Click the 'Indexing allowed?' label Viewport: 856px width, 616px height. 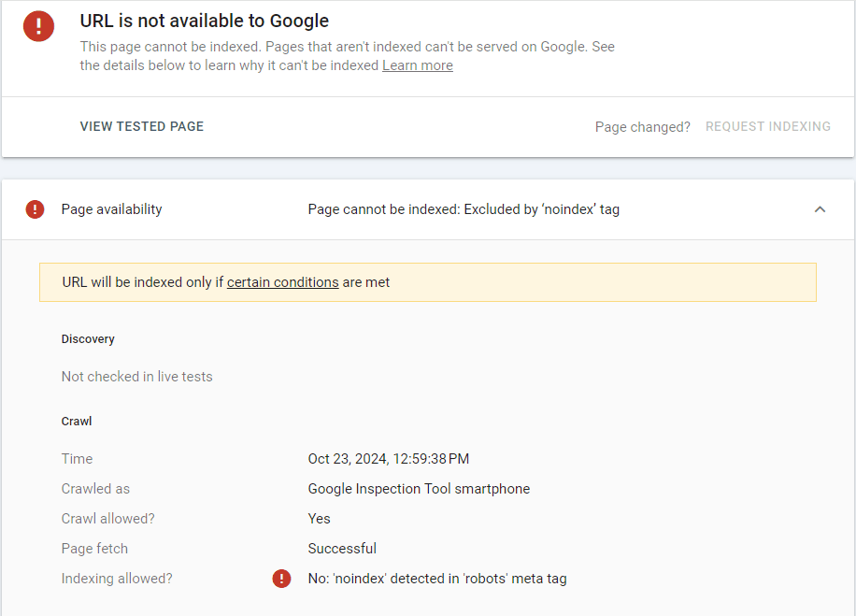117,579
